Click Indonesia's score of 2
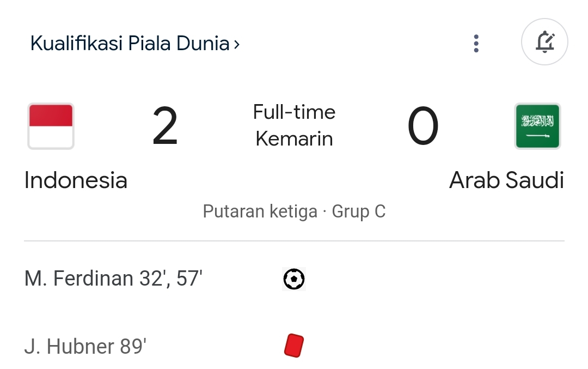 click(165, 126)
